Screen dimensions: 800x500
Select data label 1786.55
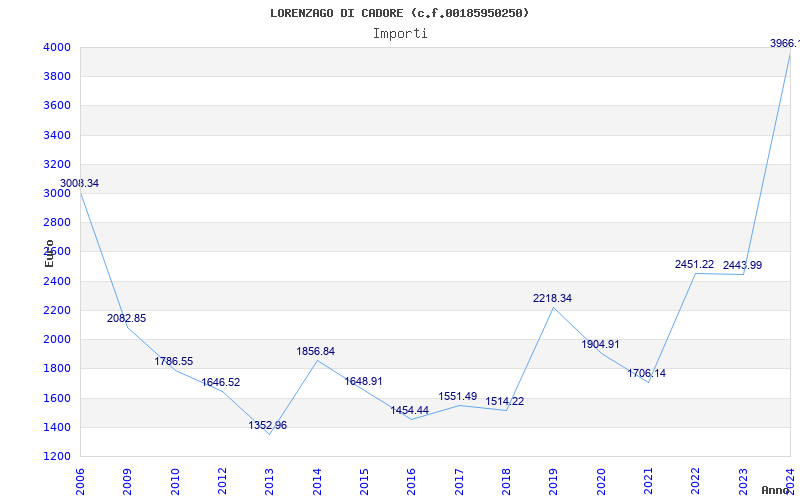pos(174,361)
